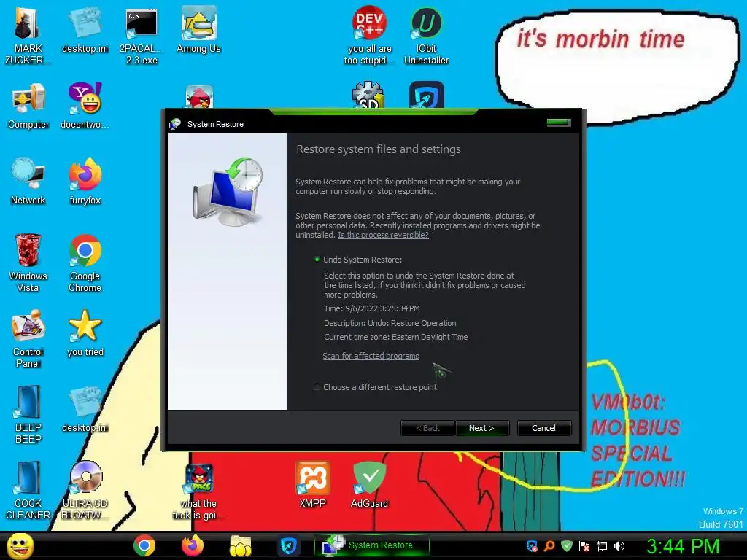Click the volume speaker tray icon

619,546
